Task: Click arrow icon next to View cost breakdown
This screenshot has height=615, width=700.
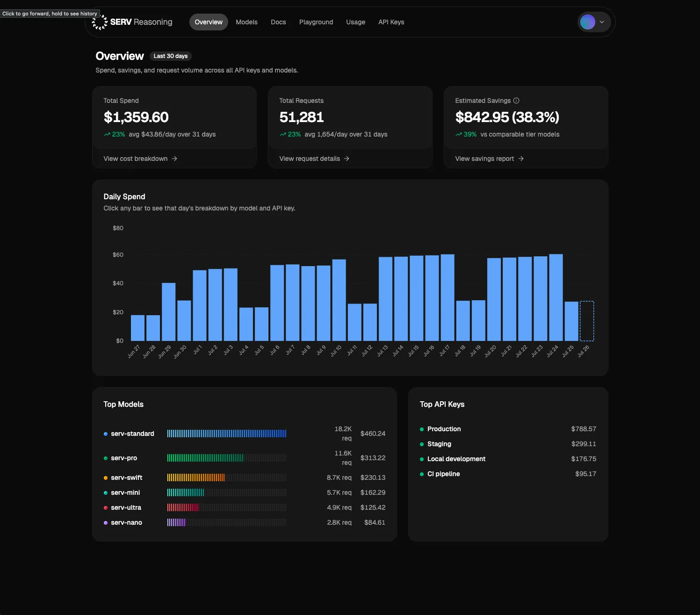Action: coord(174,159)
